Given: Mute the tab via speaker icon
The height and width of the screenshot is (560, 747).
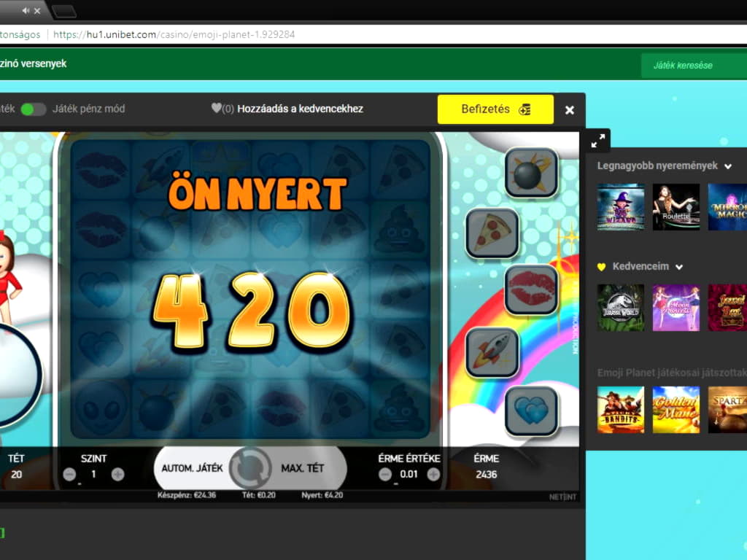Looking at the screenshot, I should [26, 10].
